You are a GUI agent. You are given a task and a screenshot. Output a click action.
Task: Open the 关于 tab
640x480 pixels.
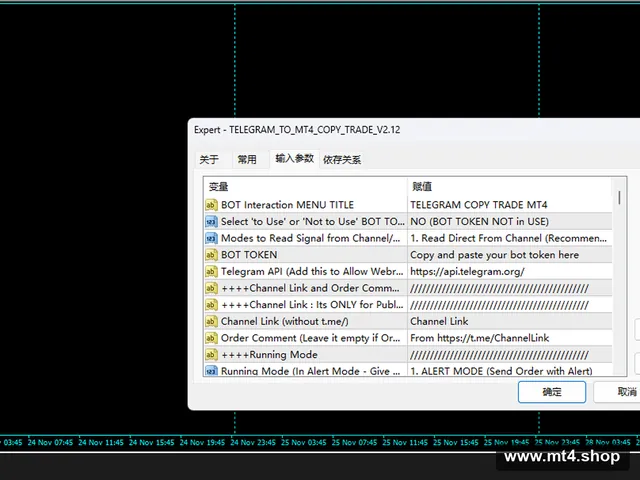[209, 159]
